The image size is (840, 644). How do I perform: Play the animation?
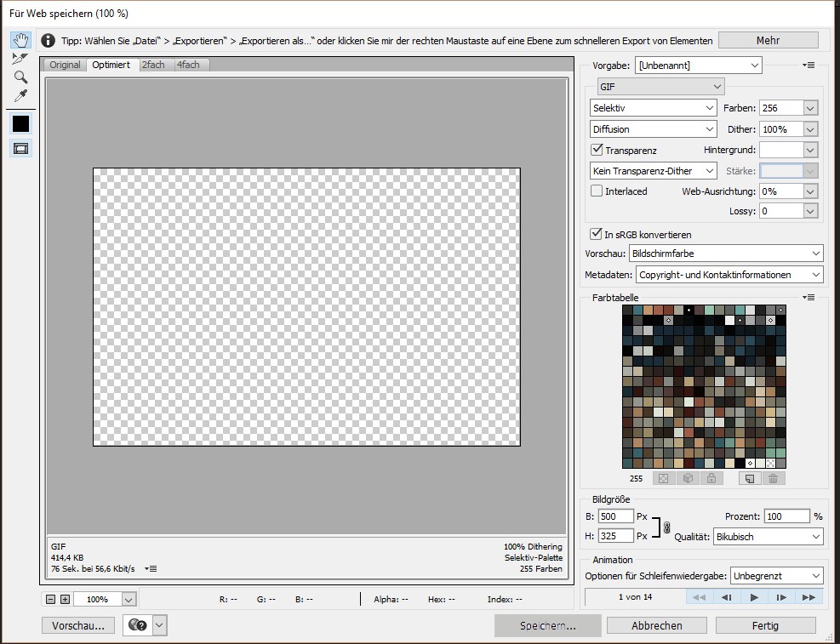754,597
